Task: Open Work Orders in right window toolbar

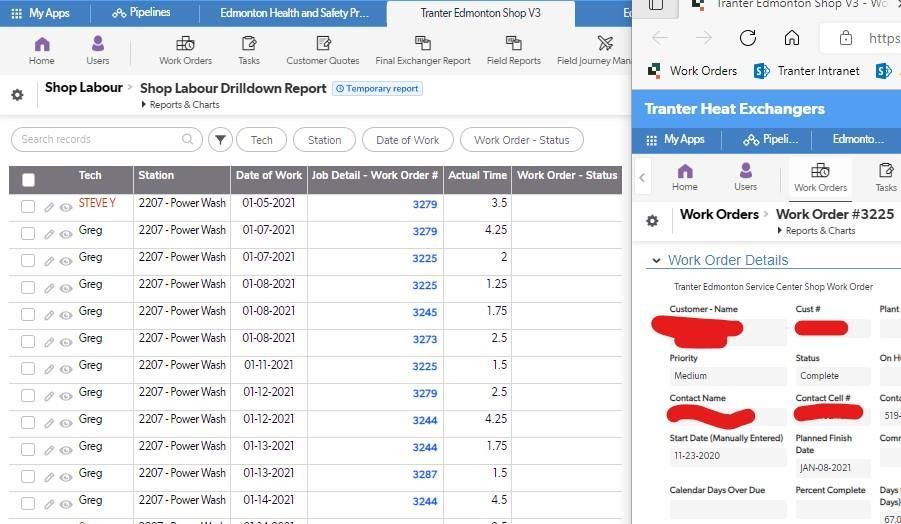Action: 820,177
